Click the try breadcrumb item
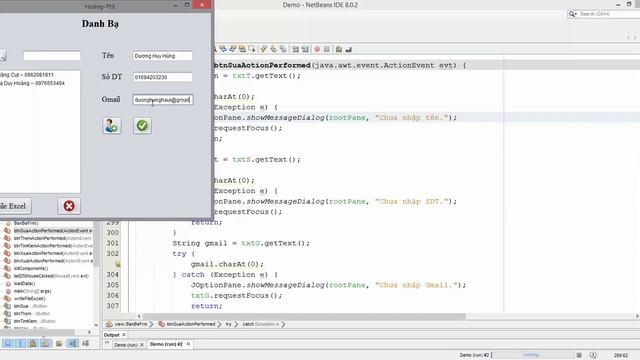The image size is (640, 360). [x=229, y=324]
